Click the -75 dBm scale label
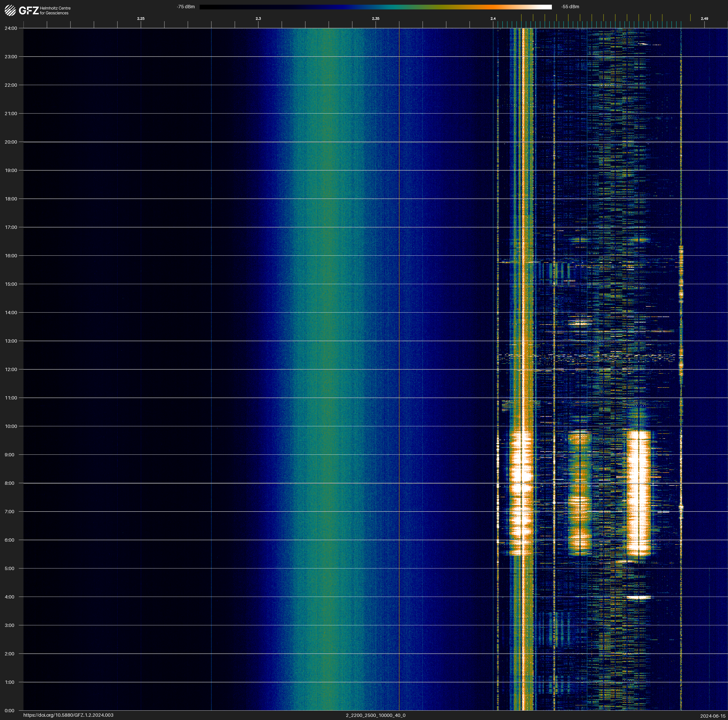Screen dimensions: 728x720 point(186,7)
